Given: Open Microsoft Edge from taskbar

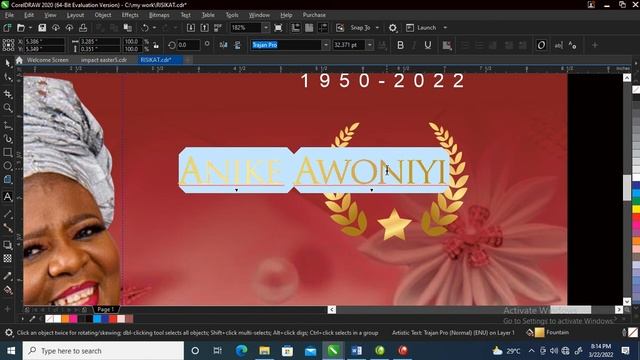Looking at the screenshot, I should tap(241, 351).
